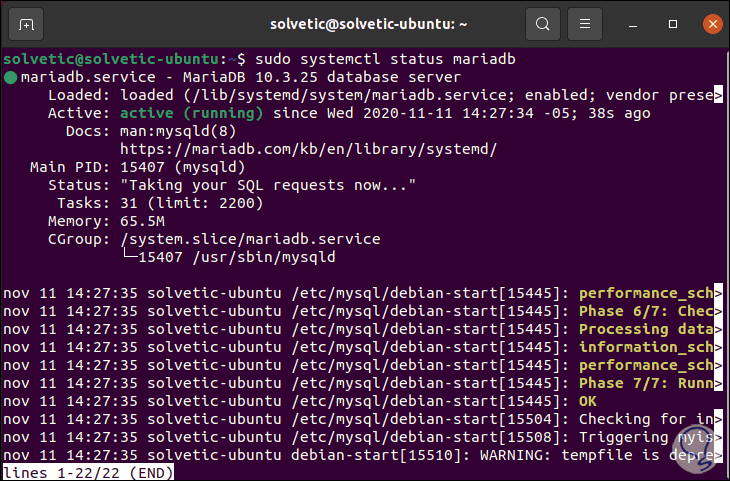Viewport: 730px width, 481px height.
Task: Click the terminal window title text
Action: click(363, 23)
